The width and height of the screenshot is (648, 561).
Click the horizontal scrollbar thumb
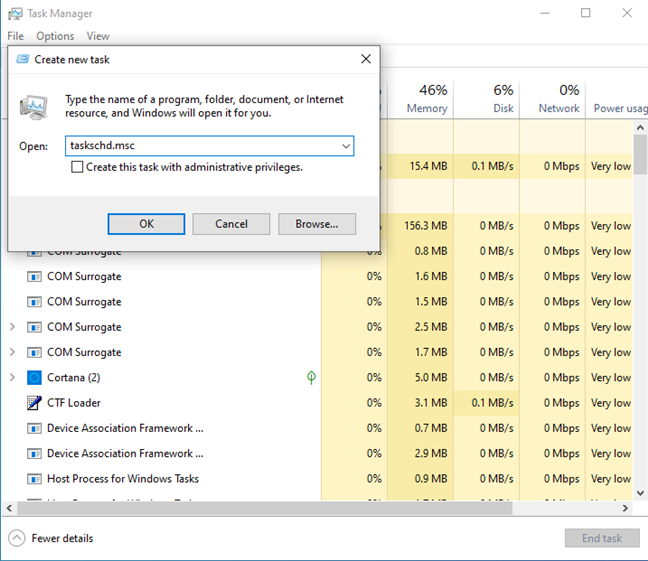coord(264,508)
